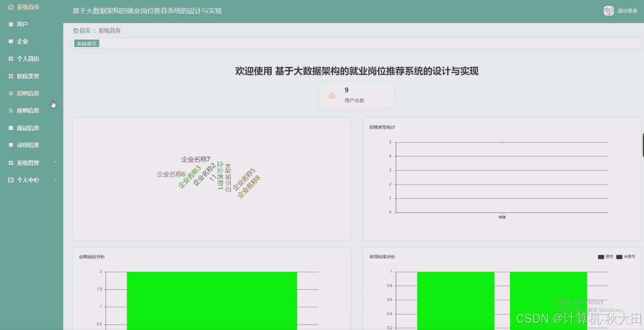Click the 用户 sidebar icon

tap(11, 24)
